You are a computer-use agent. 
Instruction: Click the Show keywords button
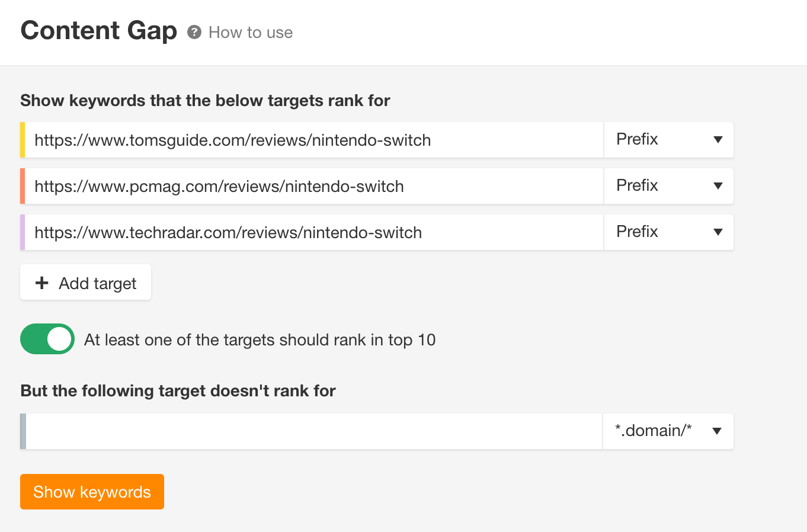click(x=92, y=492)
